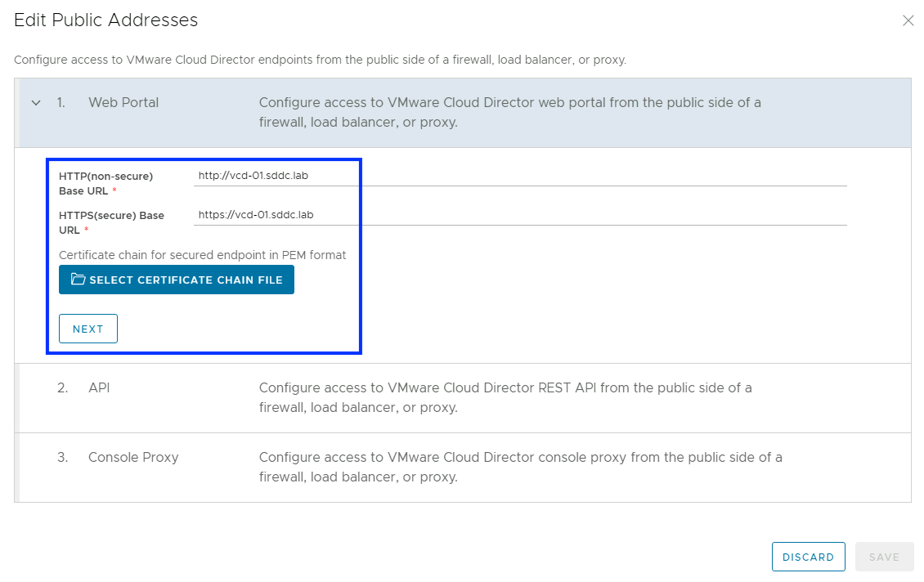Click the Next button
Image resolution: width=924 pixels, height=582 pixels.
[88, 329]
